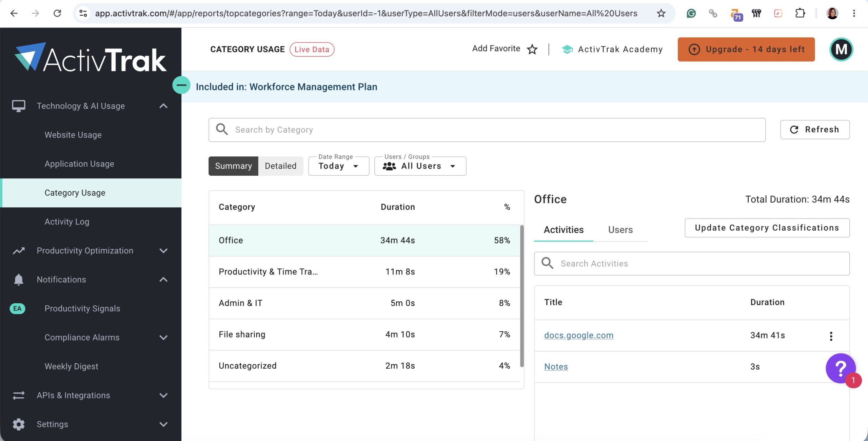Open the Date Range Today dropdown
The width and height of the screenshot is (868, 441).
tap(338, 166)
